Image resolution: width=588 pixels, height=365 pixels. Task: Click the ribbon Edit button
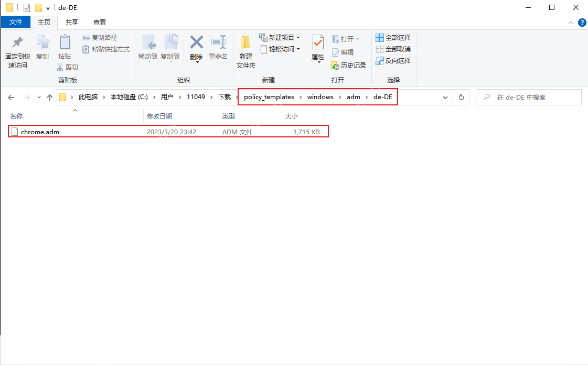pyautogui.click(x=343, y=52)
